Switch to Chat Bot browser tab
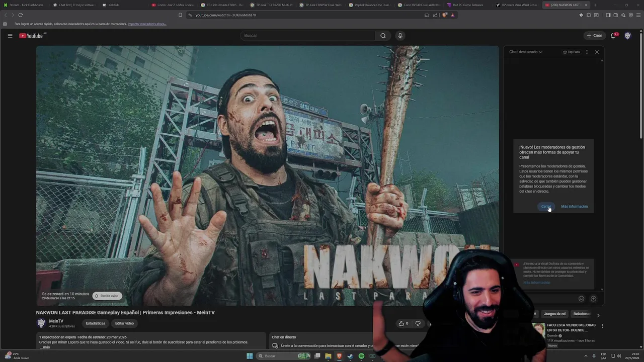The image size is (644, 362). [73, 5]
